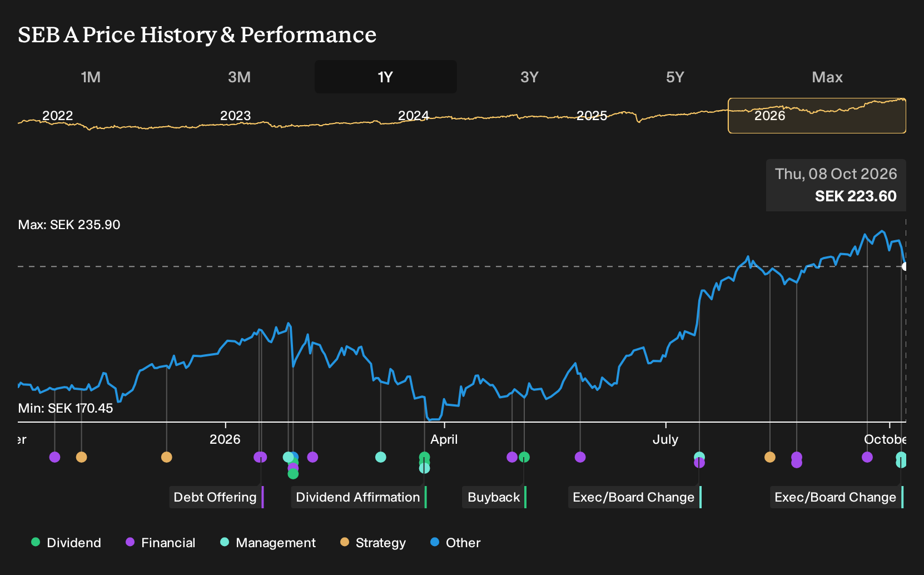Jump to 2023 in the overview mini-chart
The image size is (924, 575).
click(236, 116)
